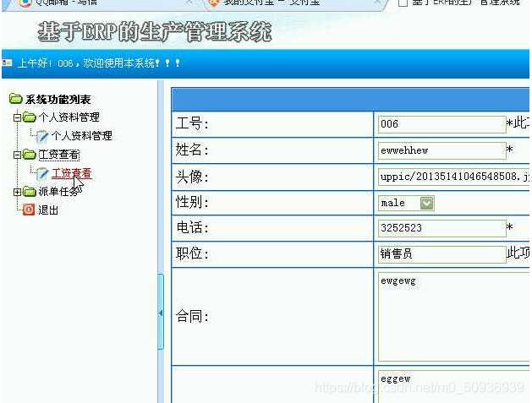
Task: Click the 电话 field containing 3252523
Action: [x=442, y=228]
